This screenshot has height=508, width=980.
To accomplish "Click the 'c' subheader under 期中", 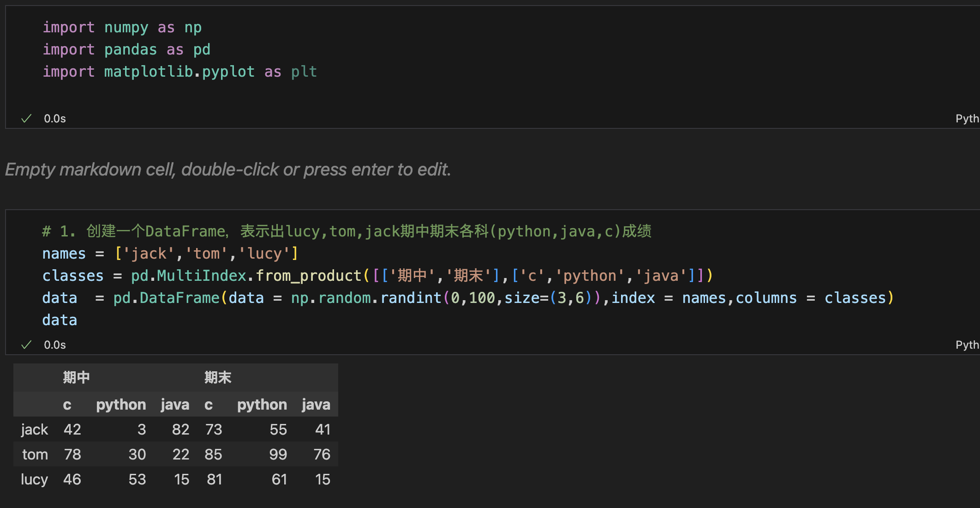I will click(x=67, y=405).
